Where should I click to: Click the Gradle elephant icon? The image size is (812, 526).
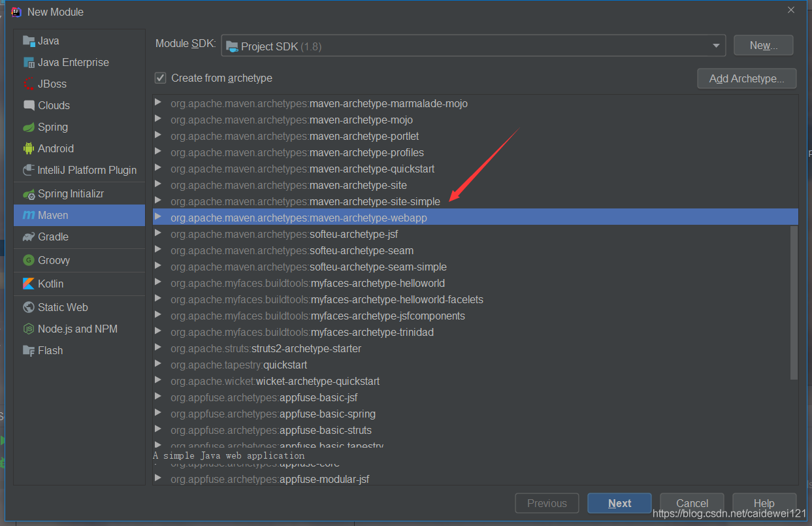[29, 237]
